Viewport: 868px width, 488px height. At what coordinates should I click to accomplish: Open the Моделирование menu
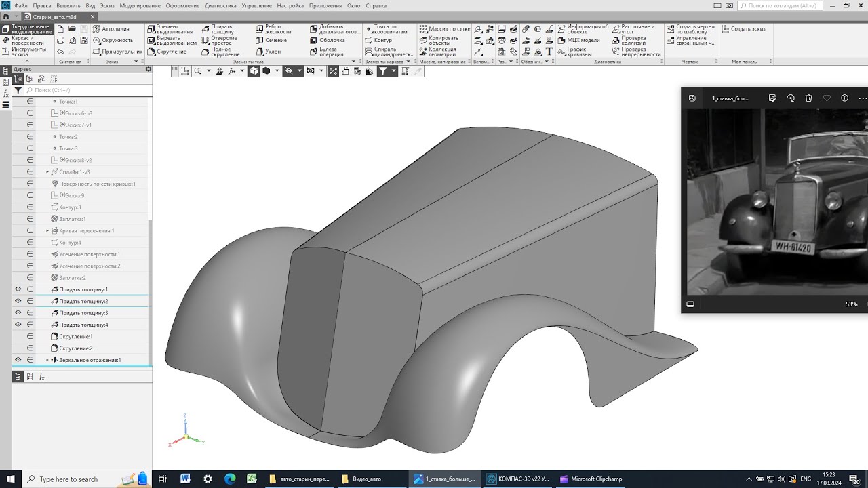coord(140,5)
